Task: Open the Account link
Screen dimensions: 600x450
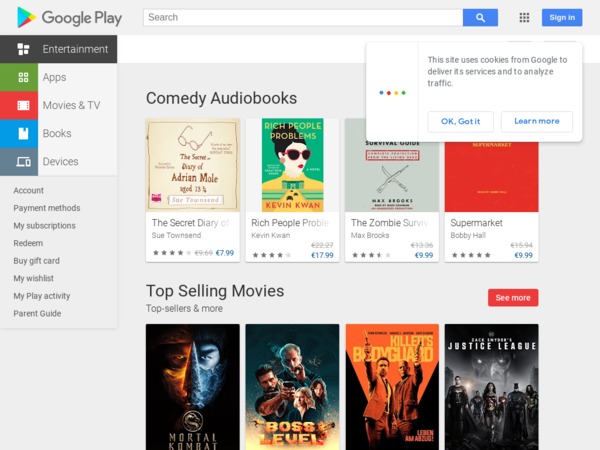Action: click(x=28, y=190)
